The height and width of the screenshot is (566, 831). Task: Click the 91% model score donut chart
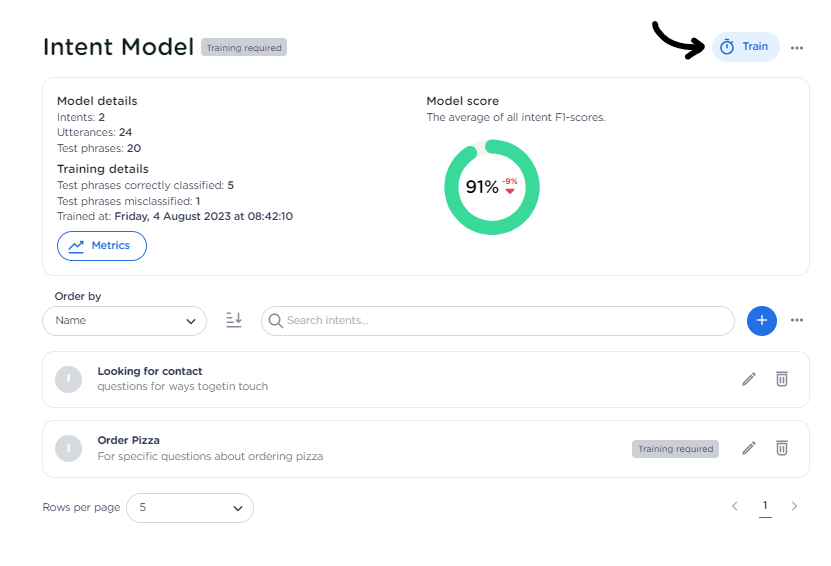(x=491, y=188)
